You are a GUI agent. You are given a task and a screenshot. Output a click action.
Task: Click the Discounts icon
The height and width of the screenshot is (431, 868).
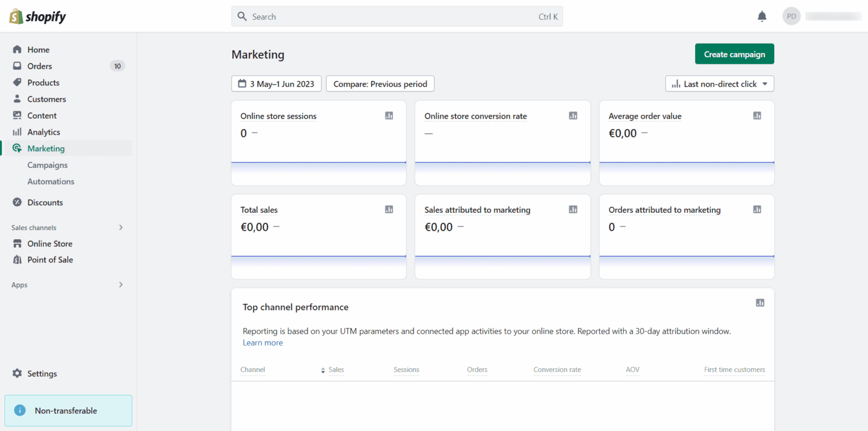point(16,202)
